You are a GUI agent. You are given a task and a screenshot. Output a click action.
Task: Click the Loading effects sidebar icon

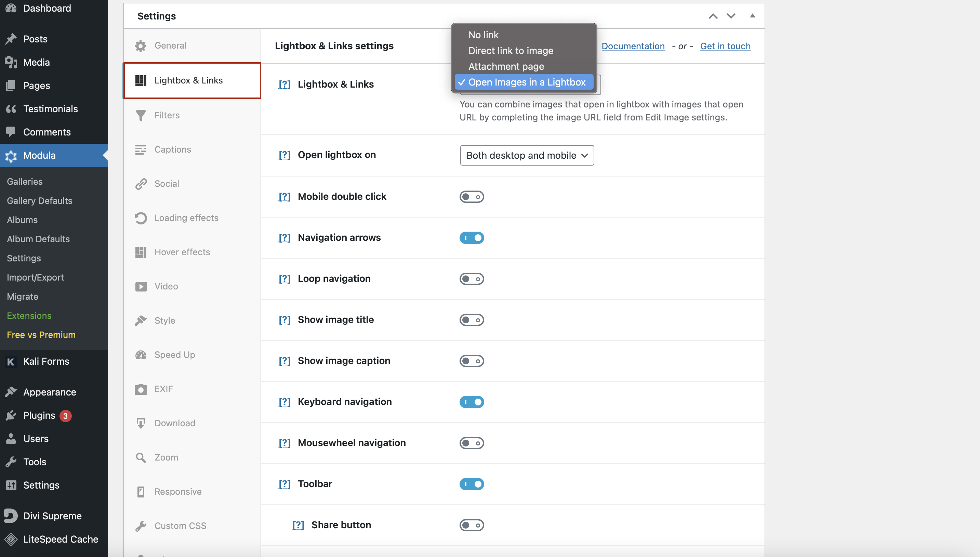click(140, 217)
